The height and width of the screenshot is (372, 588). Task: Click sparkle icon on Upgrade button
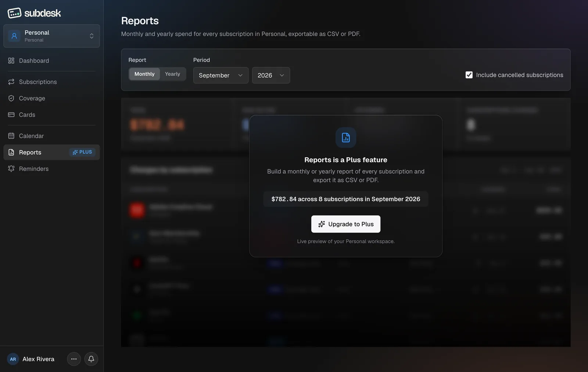coord(322,224)
